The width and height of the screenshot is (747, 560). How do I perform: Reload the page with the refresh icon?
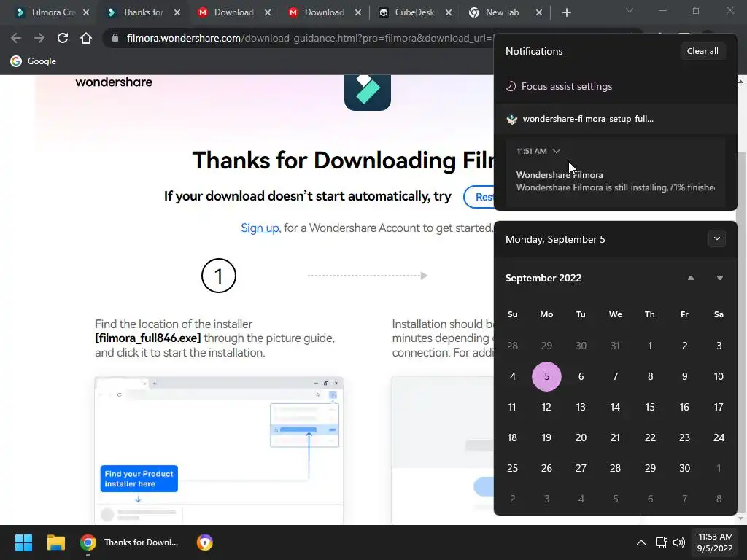[x=63, y=38]
